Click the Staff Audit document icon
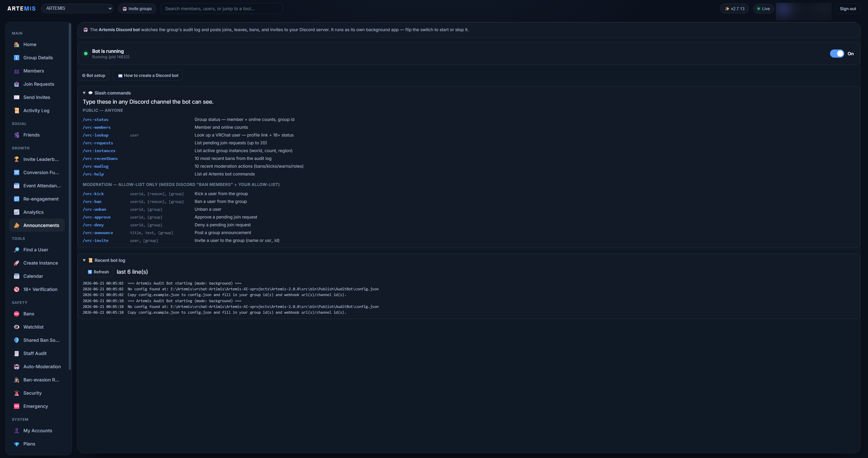Viewport: 868px width, 458px height. pyautogui.click(x=17, y=353)
